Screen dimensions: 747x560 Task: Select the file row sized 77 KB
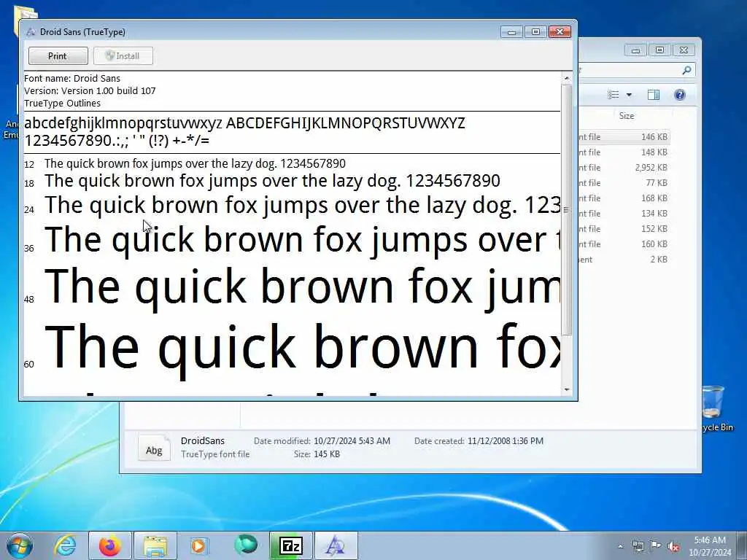(x=624, y=183)
